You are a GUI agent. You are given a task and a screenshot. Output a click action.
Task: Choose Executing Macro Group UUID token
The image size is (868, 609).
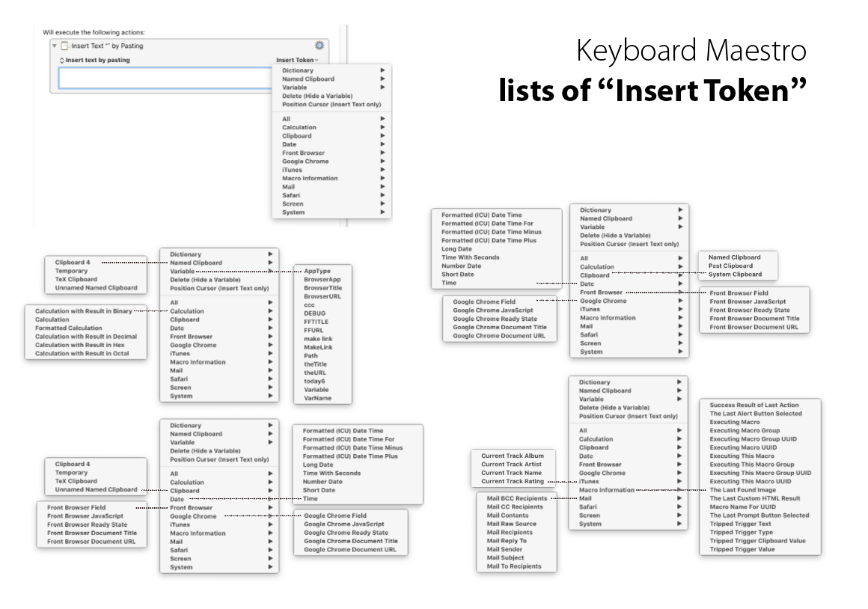tap(753, 438)
